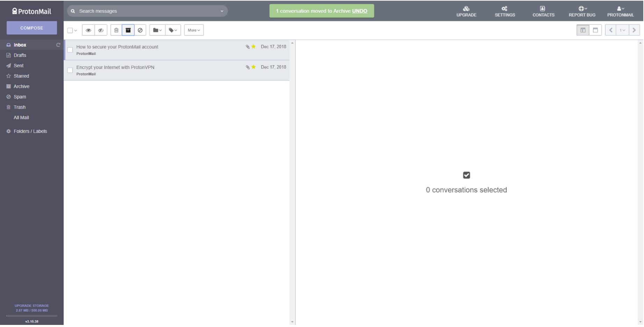Mark selected messages as read (eye icon)
This screenshot has width=644, height=327.
click(88, 30)
